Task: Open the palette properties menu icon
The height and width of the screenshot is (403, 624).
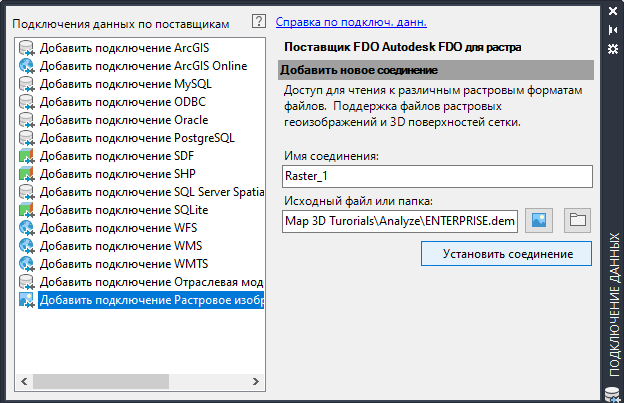Action: 614,48
